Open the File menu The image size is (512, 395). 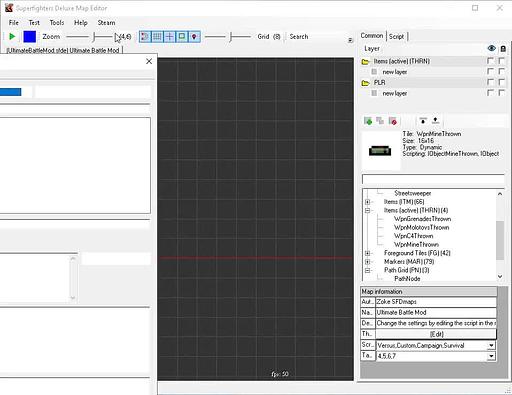[14, 23]
